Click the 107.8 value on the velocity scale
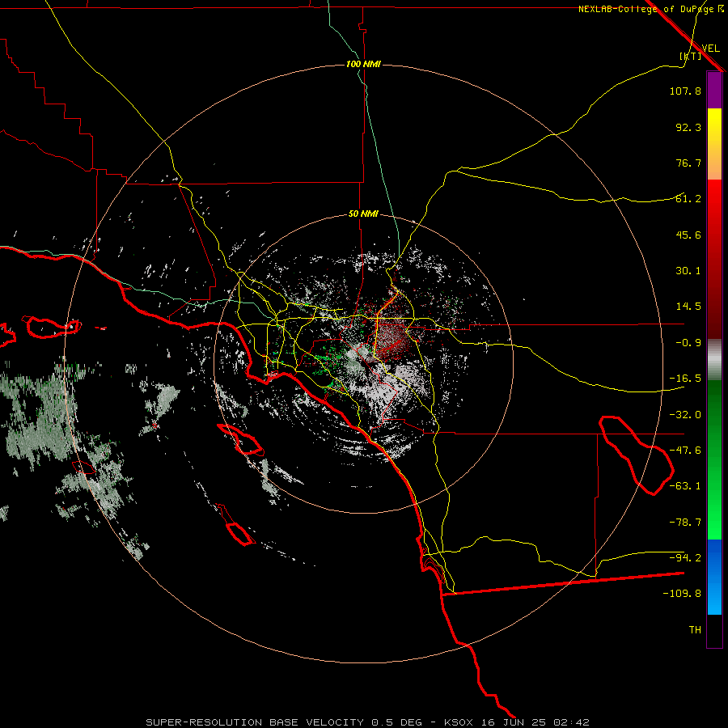728x728 pixels. point(685,91)
